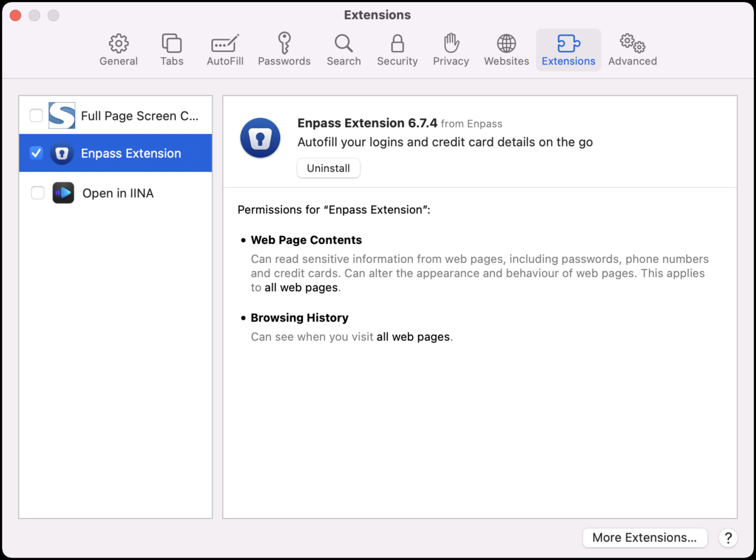Enable the Full Page Screen Capture checkbox
This screenshot has height=560, width=756.
[37, 115]
